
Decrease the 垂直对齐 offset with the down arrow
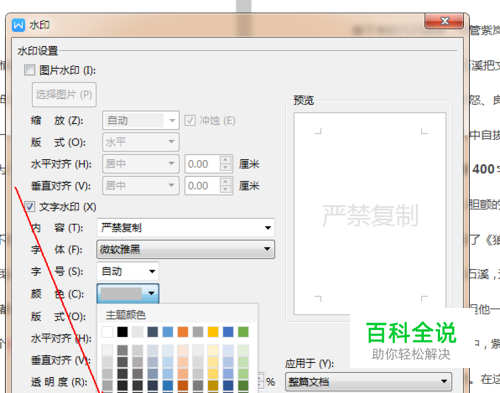coord(226,189)
